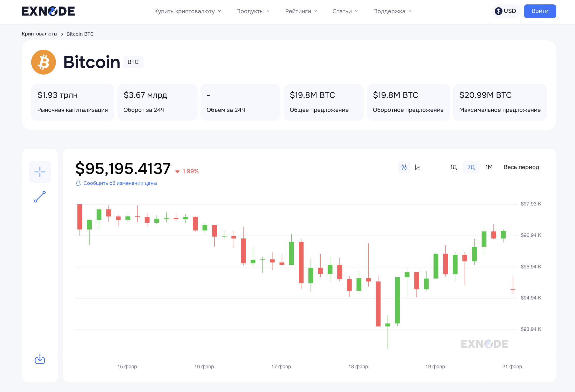
Task: Click the EXNODE logo in header
Action: [48, 11]
